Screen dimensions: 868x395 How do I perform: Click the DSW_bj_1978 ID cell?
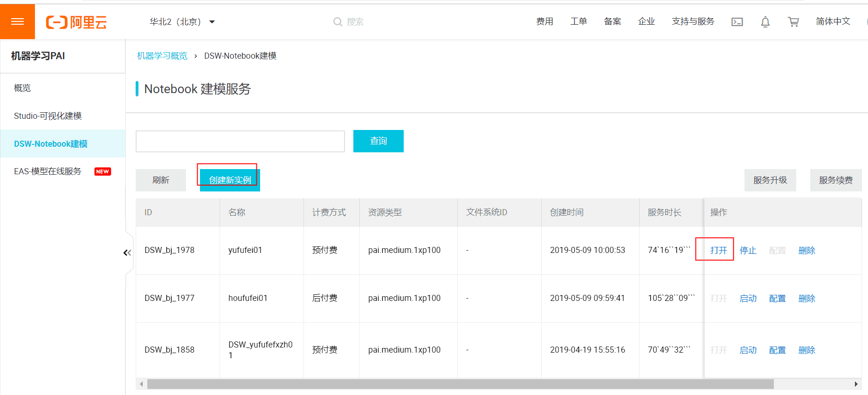169,250
